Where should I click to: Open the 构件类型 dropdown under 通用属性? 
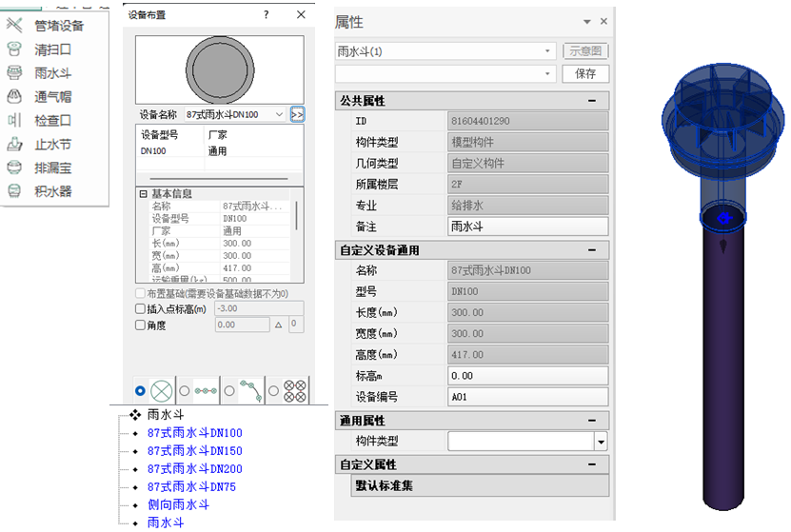coord(600,442)
